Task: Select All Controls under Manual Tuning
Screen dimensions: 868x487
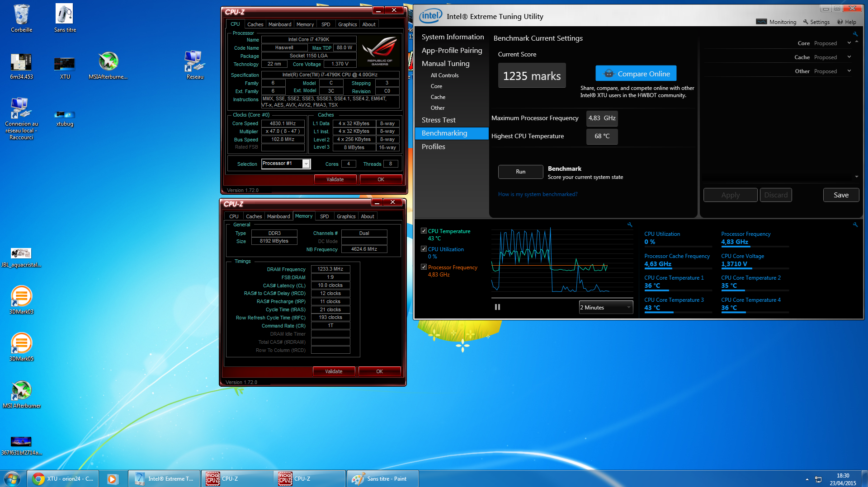Action: coord(444,75)
